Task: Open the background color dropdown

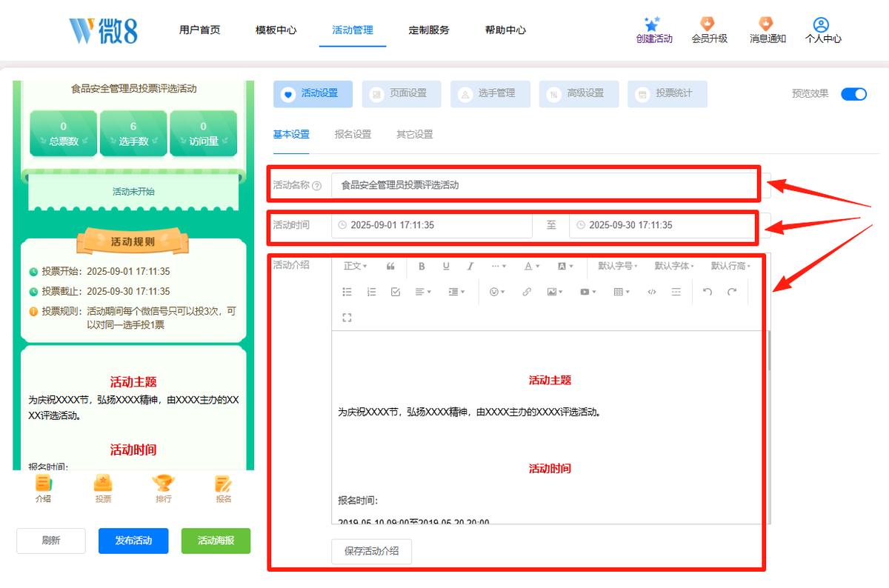Action: pos(565,266)
